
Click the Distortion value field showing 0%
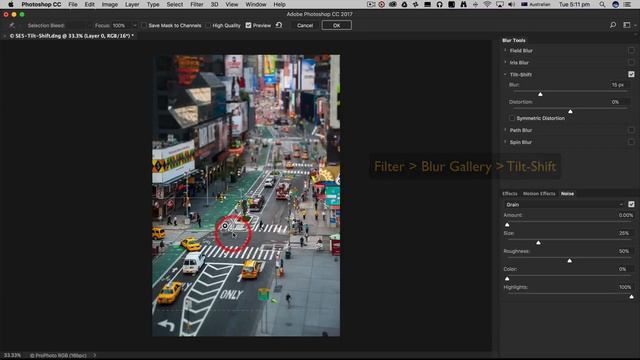[x=619, y=102]
